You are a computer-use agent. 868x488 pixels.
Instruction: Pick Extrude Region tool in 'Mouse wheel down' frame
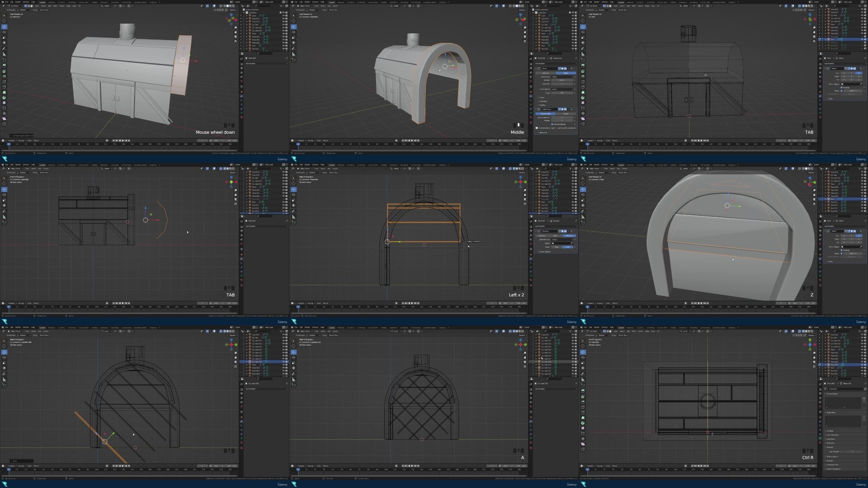pos(4,65)
